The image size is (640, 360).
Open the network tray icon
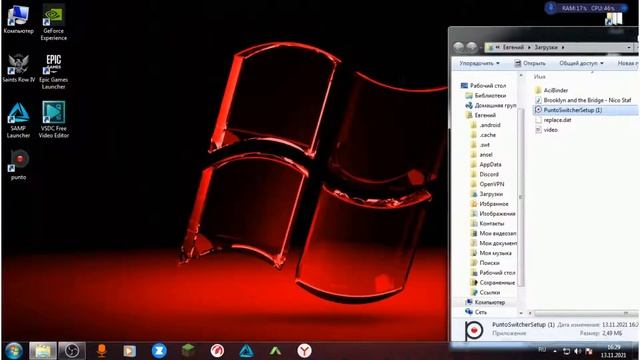click(x=567, y=351)
